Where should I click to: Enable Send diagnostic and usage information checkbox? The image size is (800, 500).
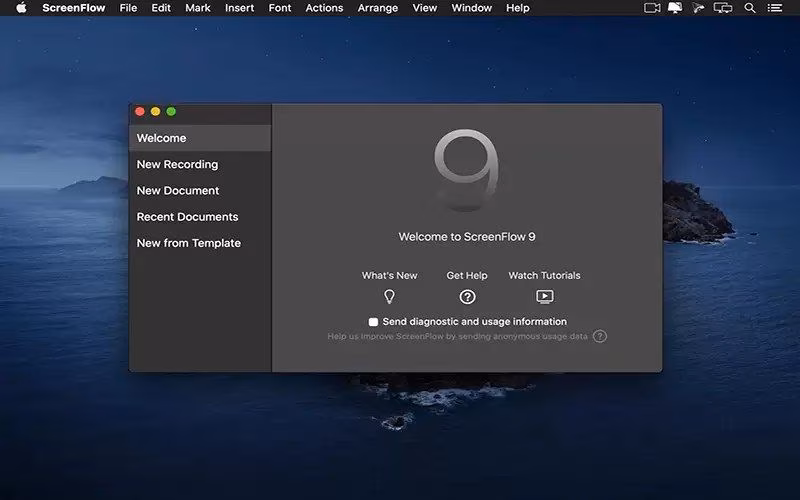point(373,322)
